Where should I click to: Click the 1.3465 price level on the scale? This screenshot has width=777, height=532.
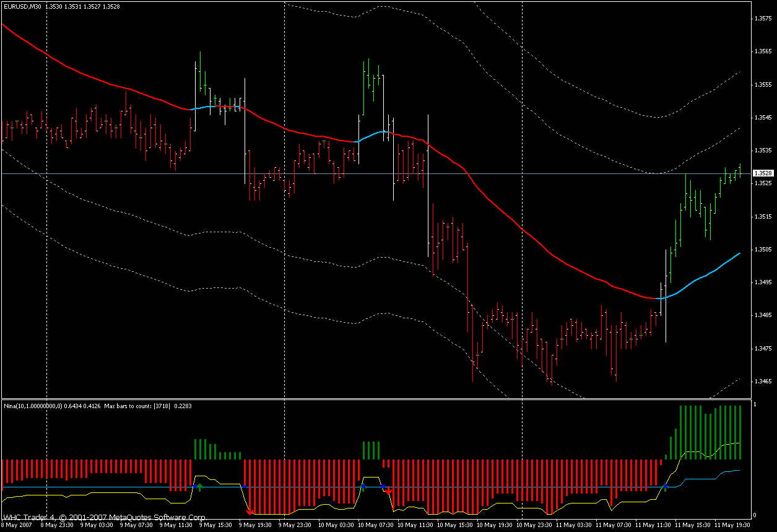pos(762,382)
